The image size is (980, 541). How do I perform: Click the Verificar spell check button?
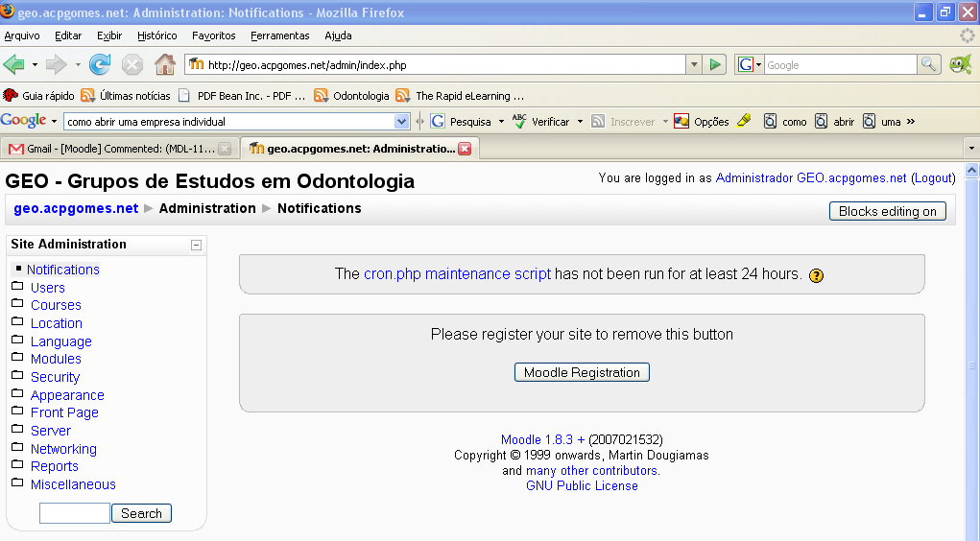[541, 122]
